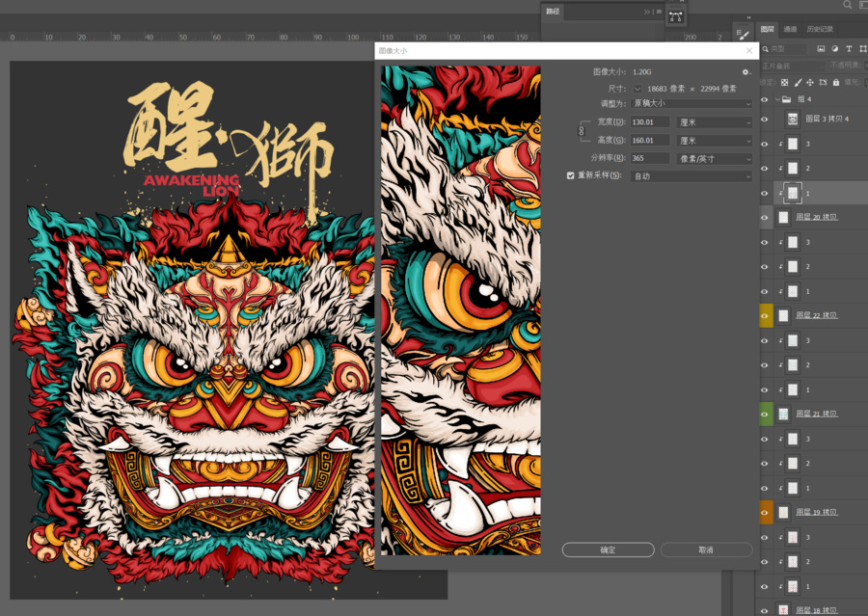Image resolution: width=868 pixels, height=616 pixels.
Task: Filter layers by shape layer icon
Action: tap(862, 49)
